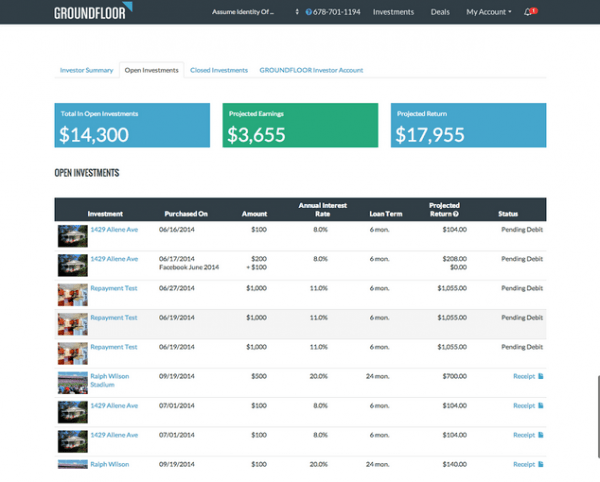This screenshot has width=600, height=482.
Task: Click receipt document icon for $140.00 row
Action: tap(541, 464)
